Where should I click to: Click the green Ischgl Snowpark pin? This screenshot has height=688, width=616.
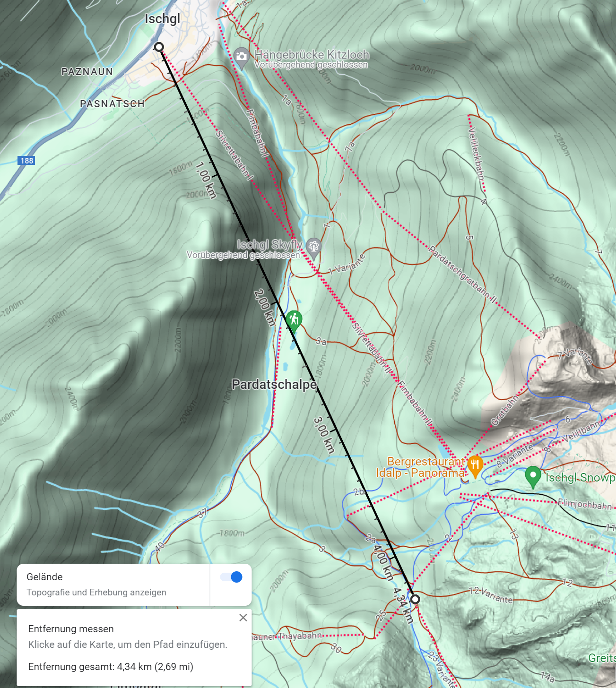point(533,475)
